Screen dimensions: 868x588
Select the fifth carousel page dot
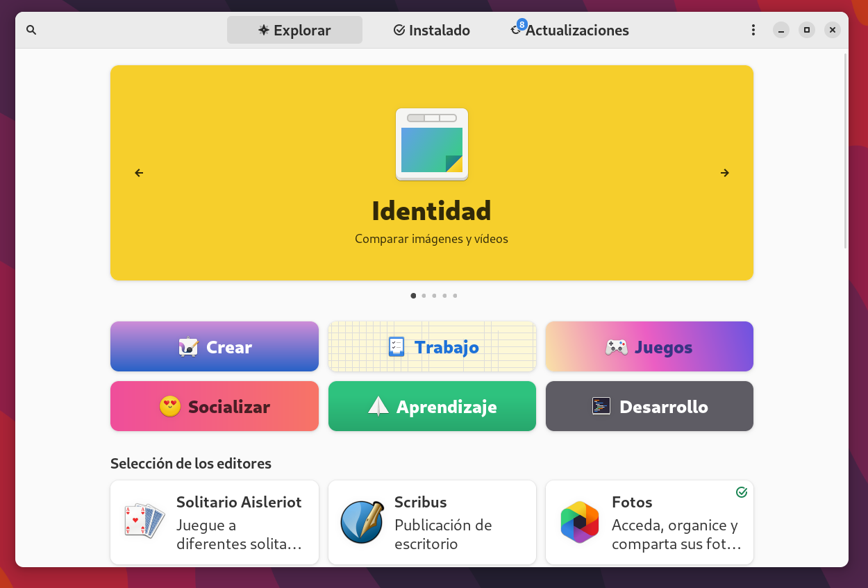455,296
